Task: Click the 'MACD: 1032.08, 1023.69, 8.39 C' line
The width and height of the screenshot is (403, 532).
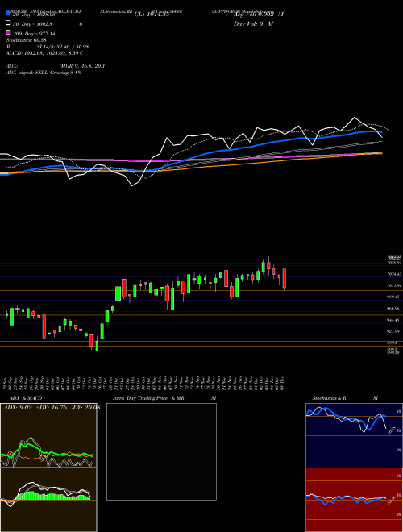Action: point(45,53)
